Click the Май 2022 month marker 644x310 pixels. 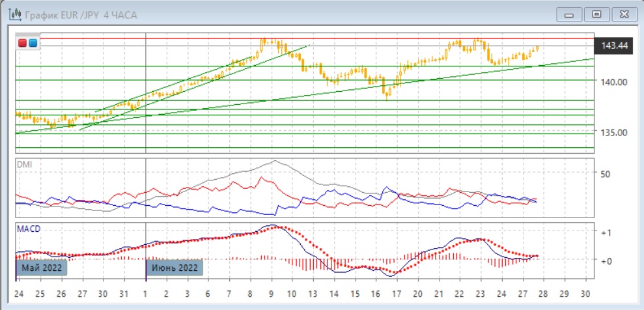[42, 268]
